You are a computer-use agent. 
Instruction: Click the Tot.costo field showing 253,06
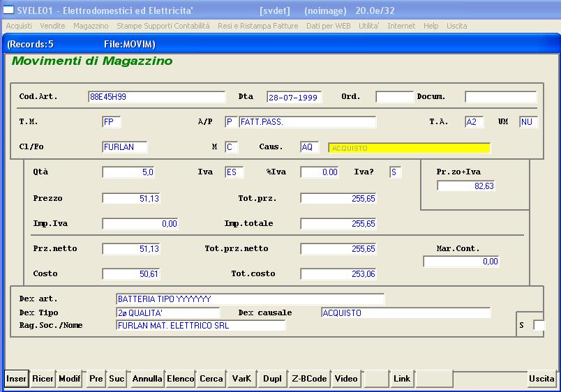tap(338, 273)
